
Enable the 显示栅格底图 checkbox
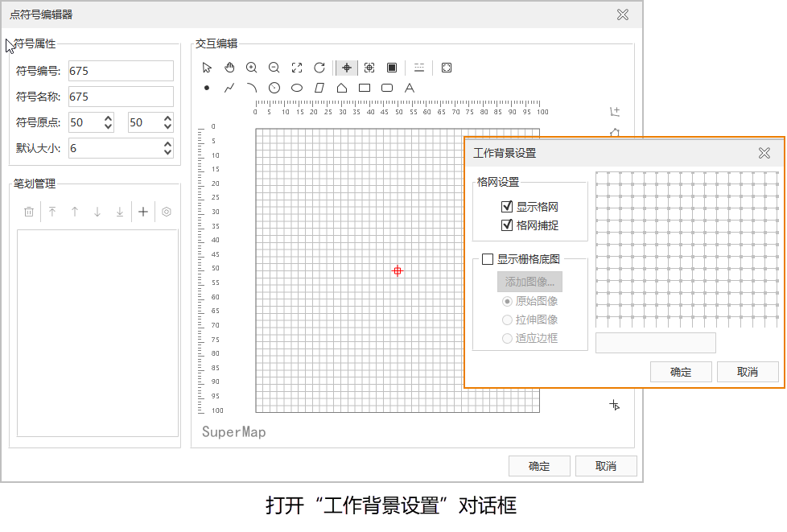tap(488, 259)
